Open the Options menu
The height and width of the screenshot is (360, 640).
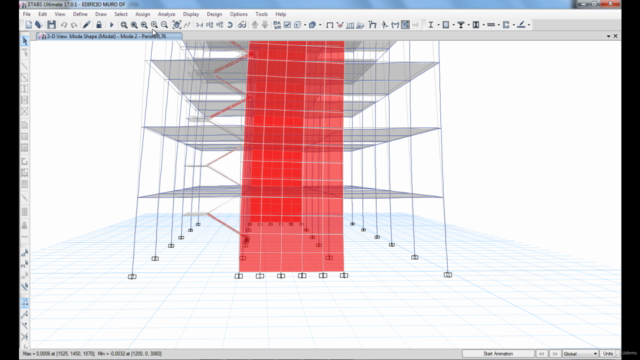coord(239,14)
